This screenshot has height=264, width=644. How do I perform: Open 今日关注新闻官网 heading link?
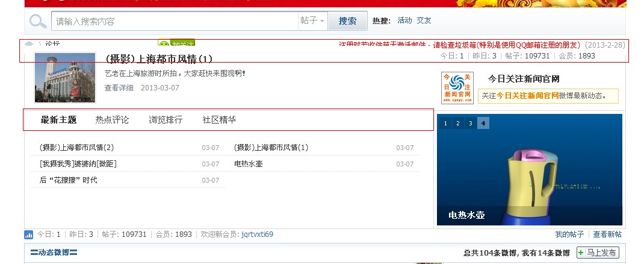tap(523, 79)
